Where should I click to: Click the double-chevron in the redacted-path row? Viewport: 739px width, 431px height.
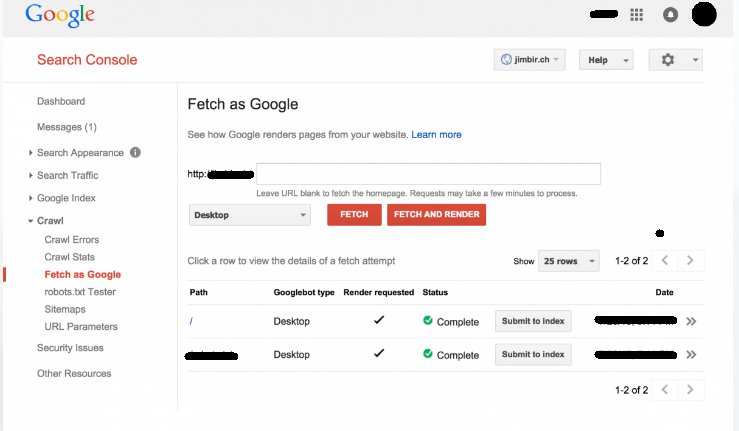coord(691,355)
